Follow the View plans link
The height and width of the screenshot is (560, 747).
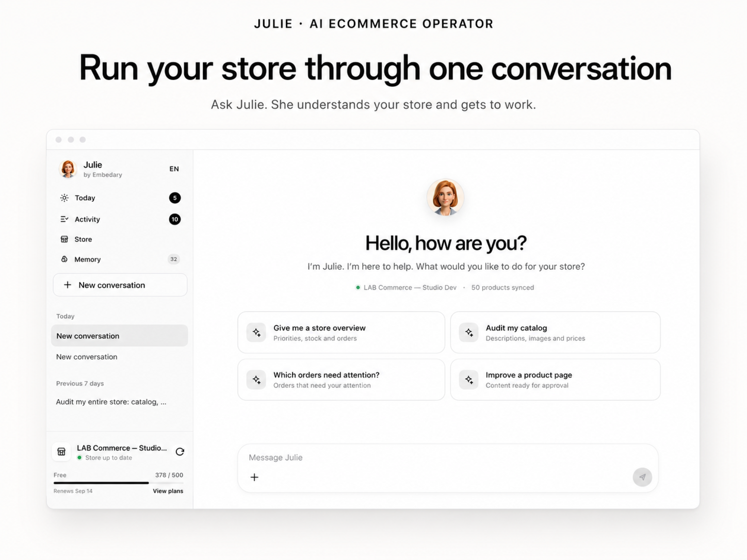(x=168, y=491)
